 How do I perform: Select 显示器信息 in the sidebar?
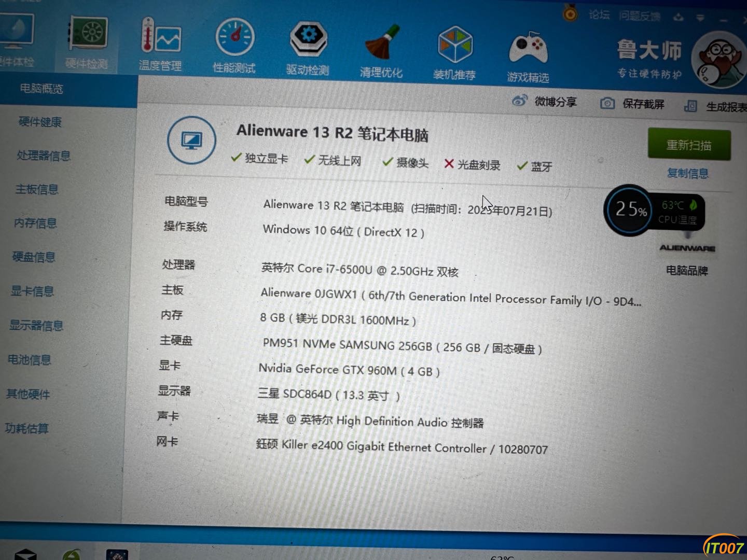click(36, 326)
